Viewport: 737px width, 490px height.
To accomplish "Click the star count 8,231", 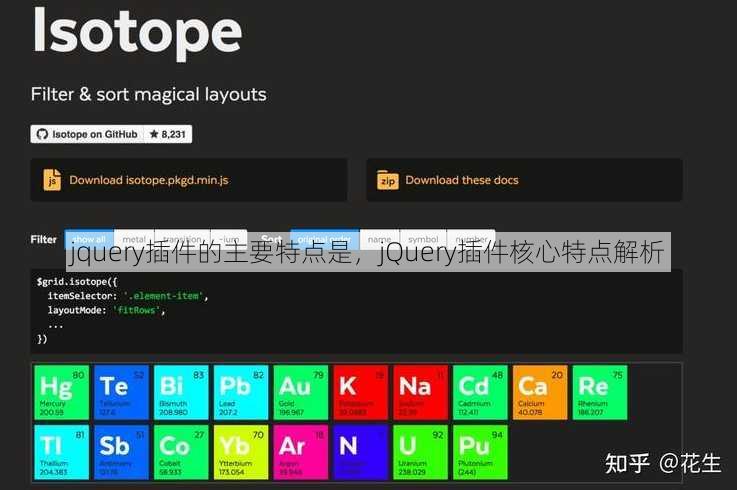I will click(x=168, y=134).
